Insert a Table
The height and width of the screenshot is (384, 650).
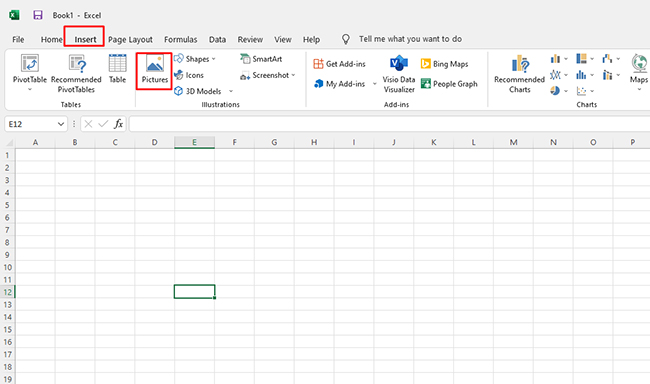pyautogui.click(x=117, y=69)
